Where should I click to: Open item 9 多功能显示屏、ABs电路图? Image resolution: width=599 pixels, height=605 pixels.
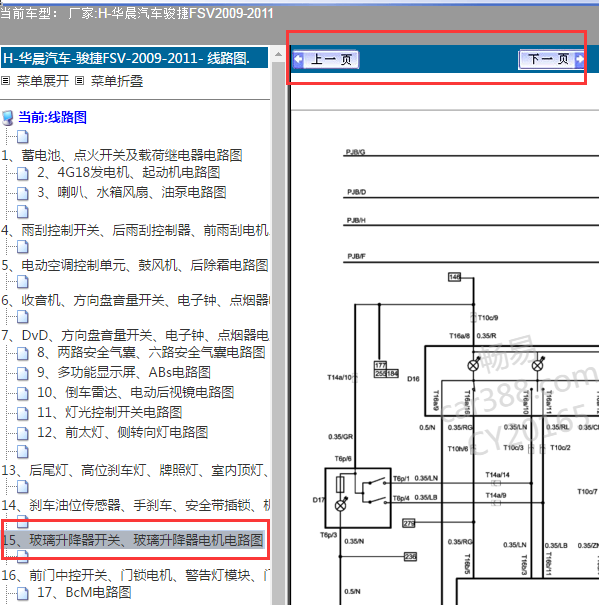click(x=124, y=372)
